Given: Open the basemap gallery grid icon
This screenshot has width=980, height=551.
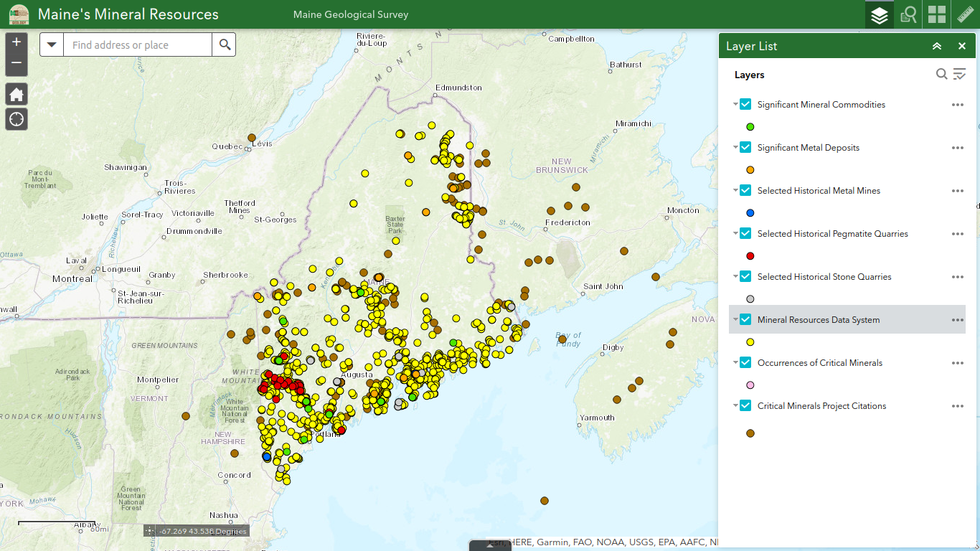Looking at the screenshot, I should pyautogui.click(x=937, y=14).
